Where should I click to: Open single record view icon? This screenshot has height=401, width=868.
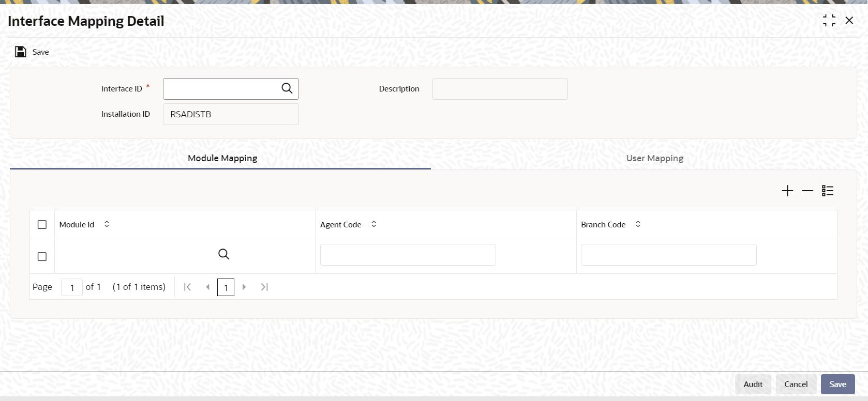828,191
